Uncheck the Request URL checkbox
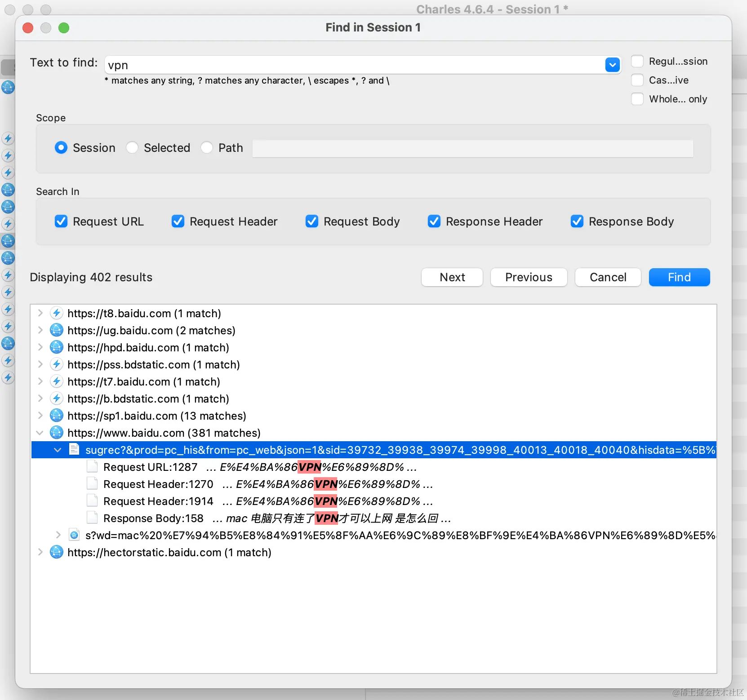This screenshot has width=747, height=700. point(61,222)
